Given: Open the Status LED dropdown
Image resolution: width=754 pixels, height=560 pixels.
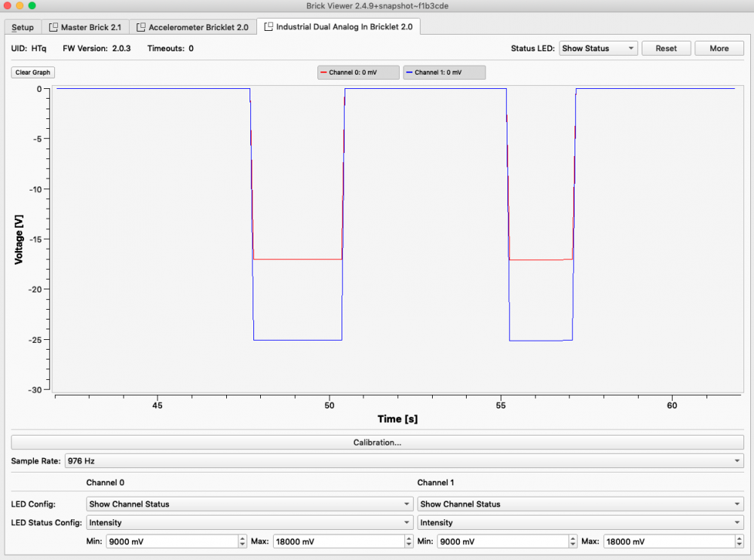Looking at the screenshot, I should [x=598, y=48].
